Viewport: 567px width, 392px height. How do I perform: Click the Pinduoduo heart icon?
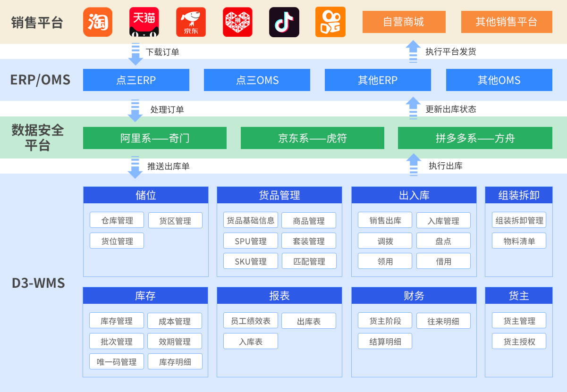(237, 22)
